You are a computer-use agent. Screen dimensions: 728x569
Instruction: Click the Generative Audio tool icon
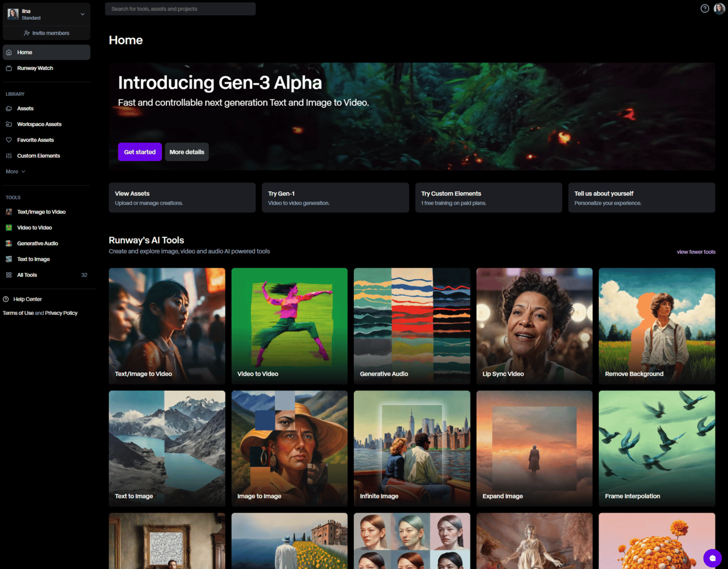click(x=9, y=243)
